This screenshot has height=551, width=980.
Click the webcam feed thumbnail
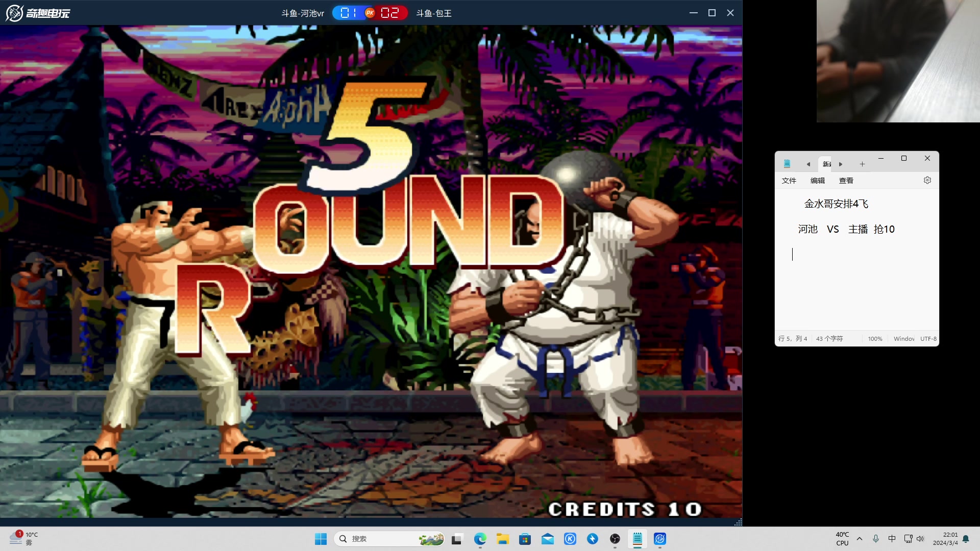[898, 61]
